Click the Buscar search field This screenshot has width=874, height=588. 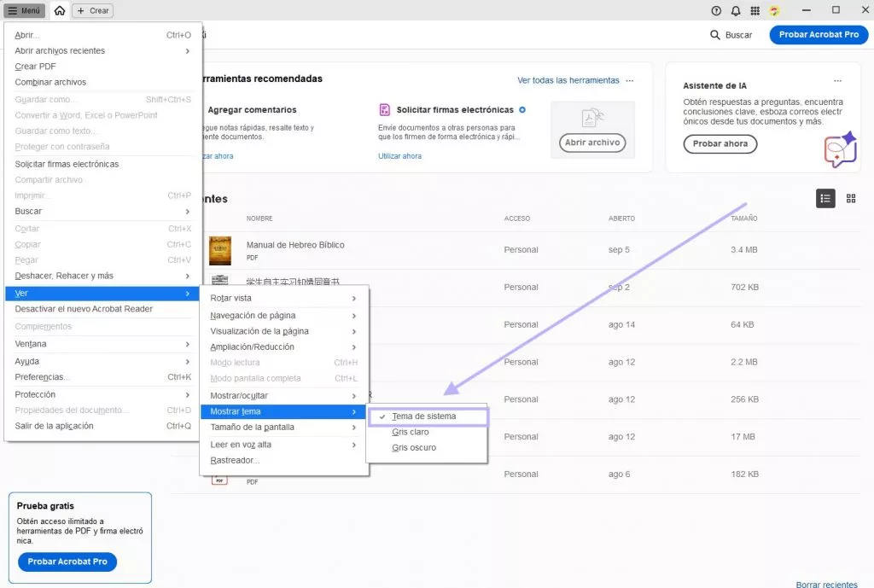[731, 34]
